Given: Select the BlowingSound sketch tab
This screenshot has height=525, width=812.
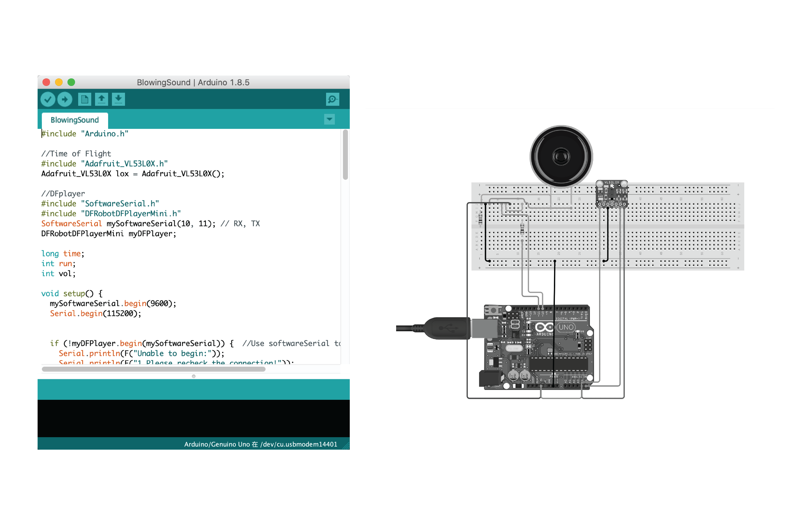Looking at the screenshot, I should pos(75,120).
